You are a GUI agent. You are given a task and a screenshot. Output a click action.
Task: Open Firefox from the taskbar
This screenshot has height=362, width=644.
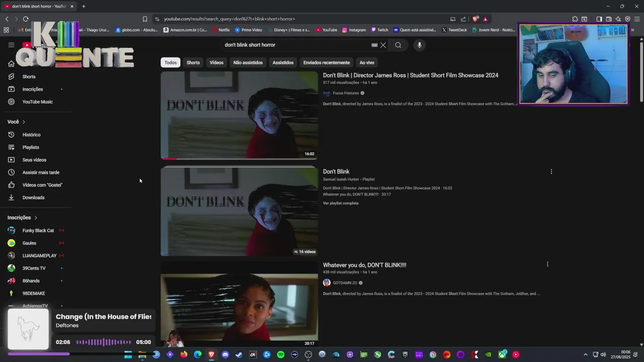(x=184, y=354)
